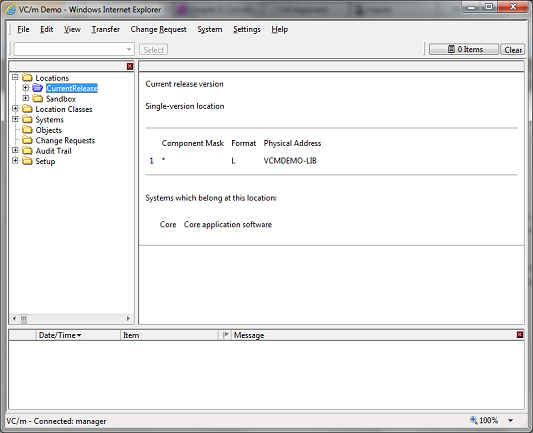This screenshot has height=433, width=533.
Task: Click the Locations folder icon
Action: click(27, 78)
